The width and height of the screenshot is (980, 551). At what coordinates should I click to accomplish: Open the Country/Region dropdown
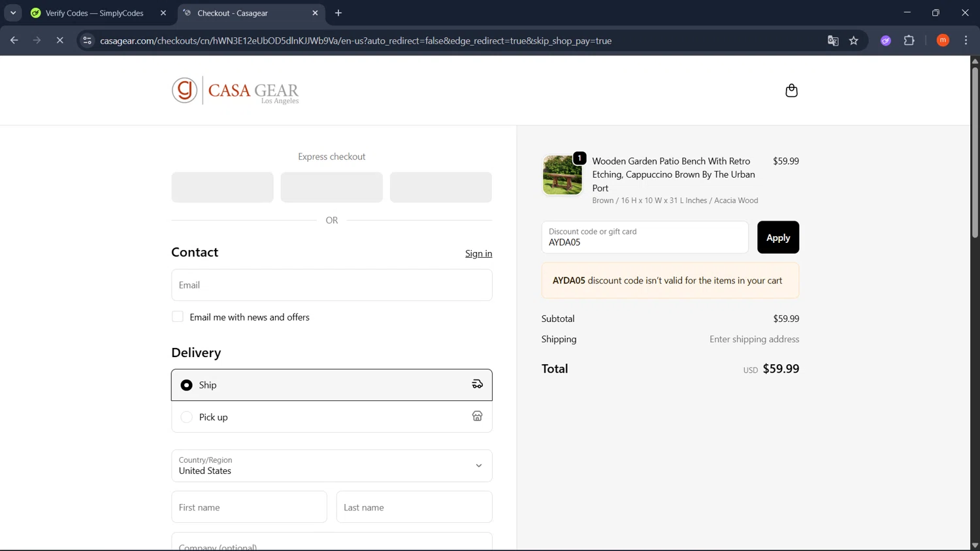pos(332,465)
